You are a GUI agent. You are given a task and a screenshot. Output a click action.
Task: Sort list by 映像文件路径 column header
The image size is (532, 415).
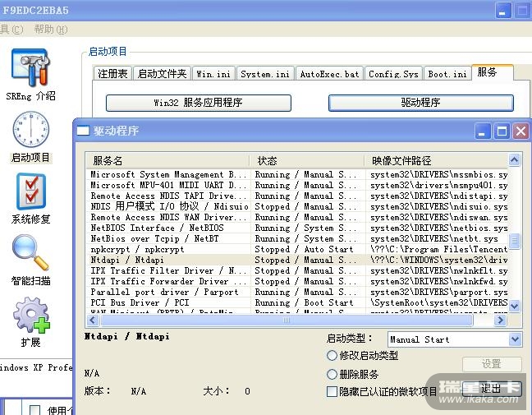pos(436,160)
